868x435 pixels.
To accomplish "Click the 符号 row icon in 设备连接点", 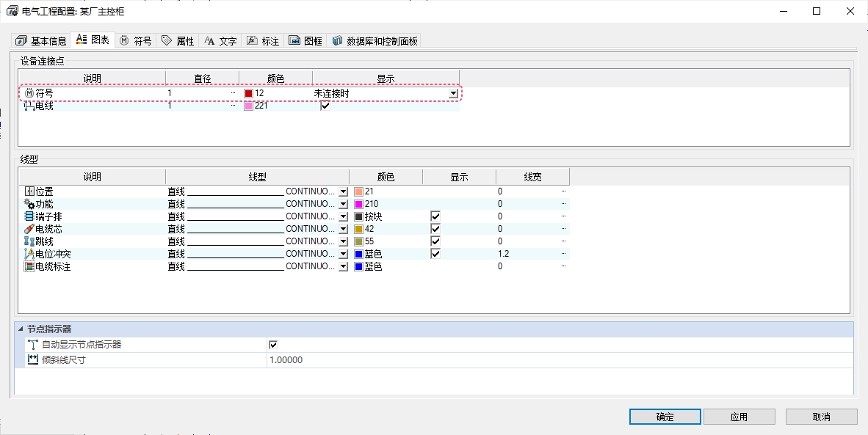I will click(x=29, y=93).
